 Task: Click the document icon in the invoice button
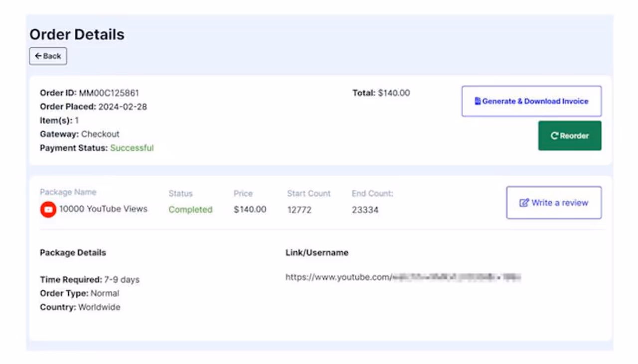point(477,101)
